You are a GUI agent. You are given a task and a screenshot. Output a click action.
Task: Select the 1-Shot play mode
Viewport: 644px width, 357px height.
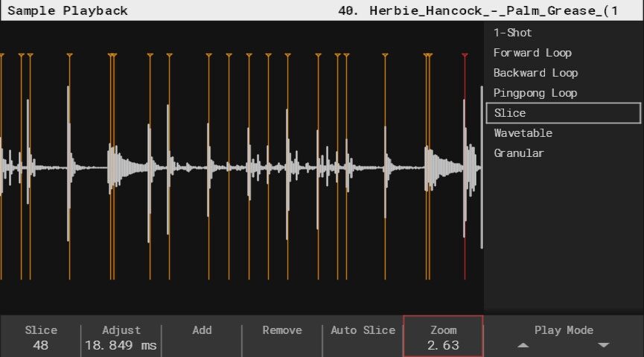(512, 33)
